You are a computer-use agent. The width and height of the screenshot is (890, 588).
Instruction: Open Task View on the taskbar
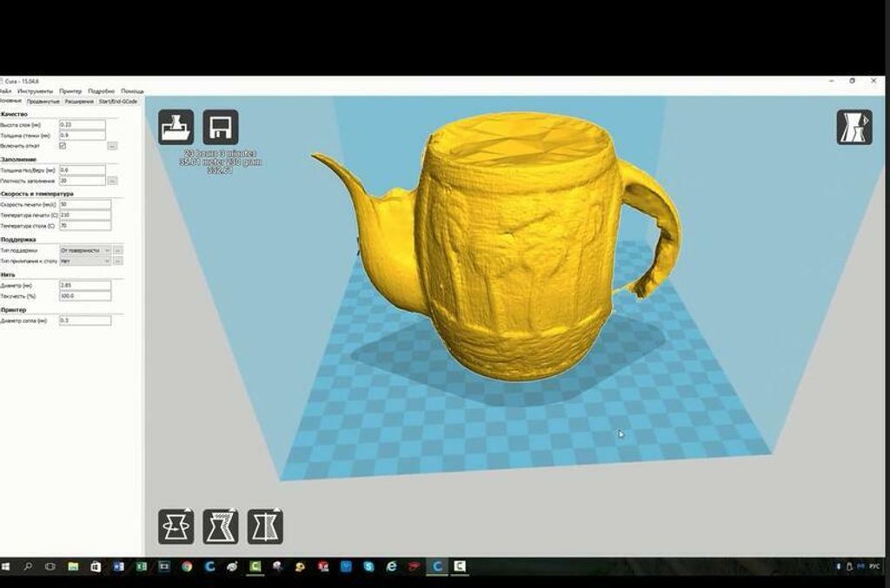coord(50,566)
